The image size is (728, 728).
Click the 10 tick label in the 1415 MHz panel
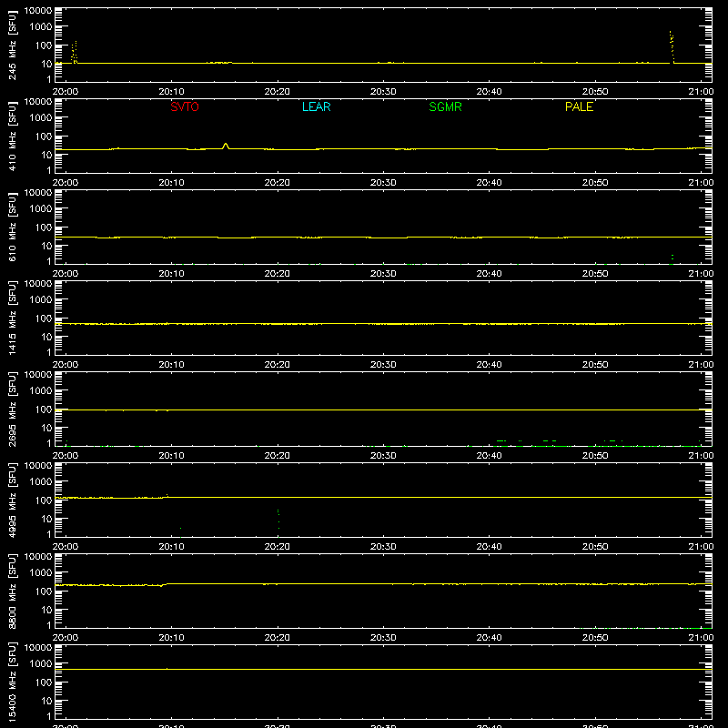click(46, 337)
